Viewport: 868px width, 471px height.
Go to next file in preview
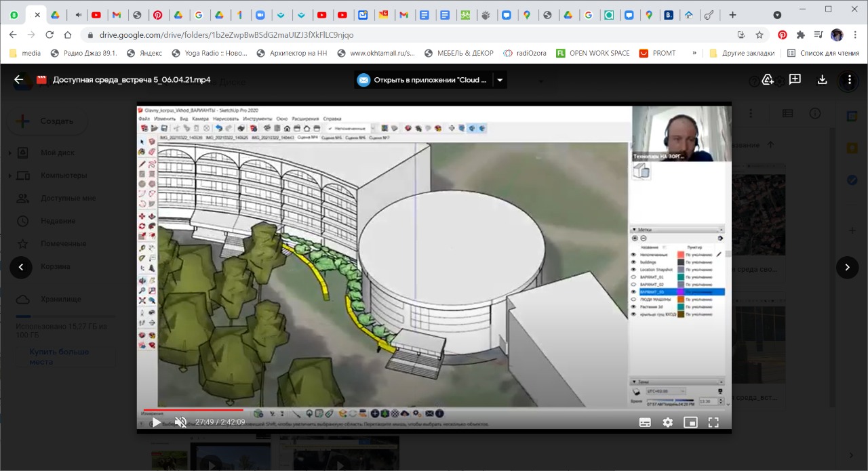847,267
